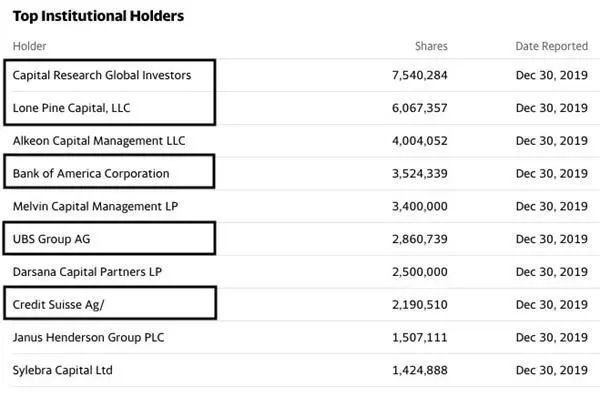Click the 2,500,000 shares cell
This screenshot has height=397, width=600.
point(419,272)
